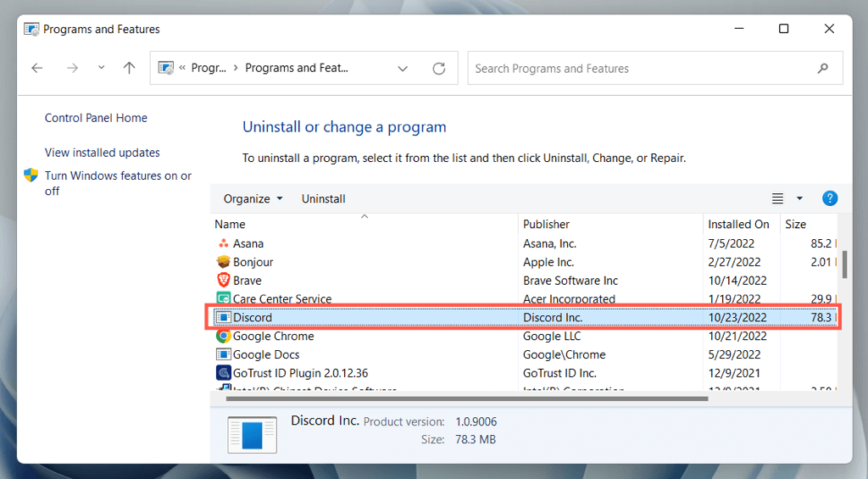Click Uninstall in the toolbar
Image resolution: width=868 pixels, height=479 pixels.
point(324,198)
